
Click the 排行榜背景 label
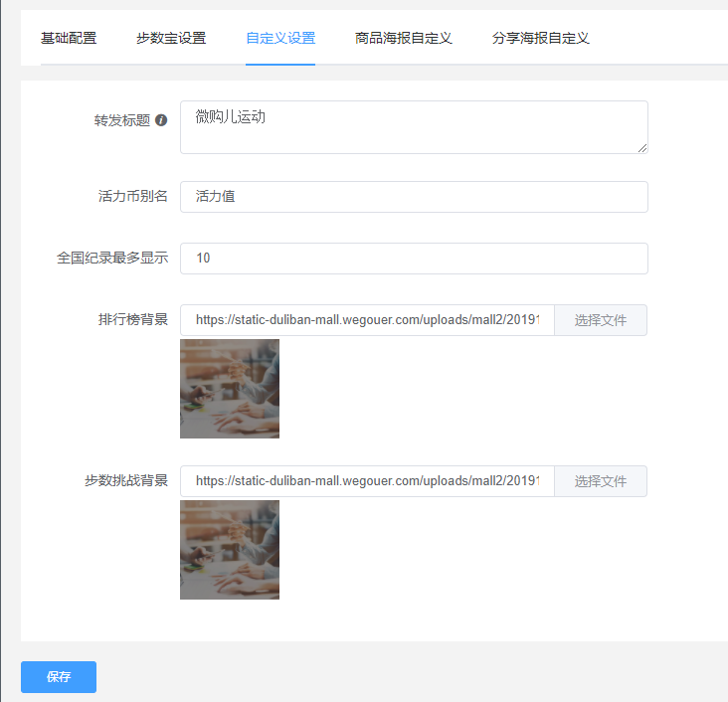133,320
